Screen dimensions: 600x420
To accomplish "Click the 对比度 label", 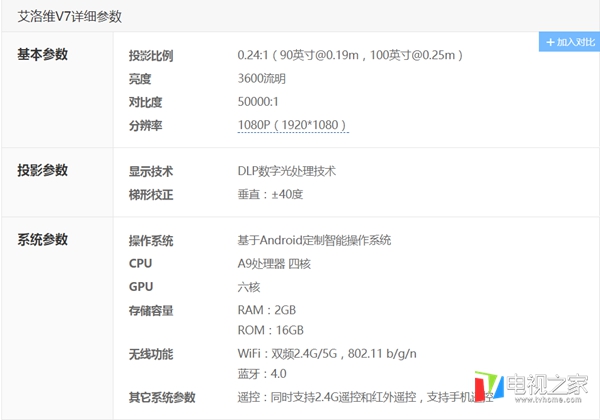I will 145,102.
